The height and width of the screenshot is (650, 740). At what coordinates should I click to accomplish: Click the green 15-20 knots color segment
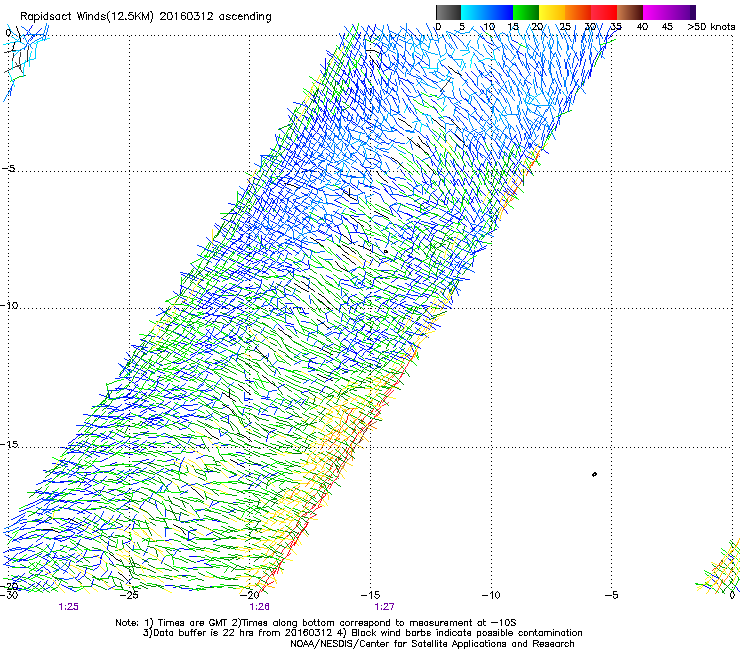[x=526, y=12]
